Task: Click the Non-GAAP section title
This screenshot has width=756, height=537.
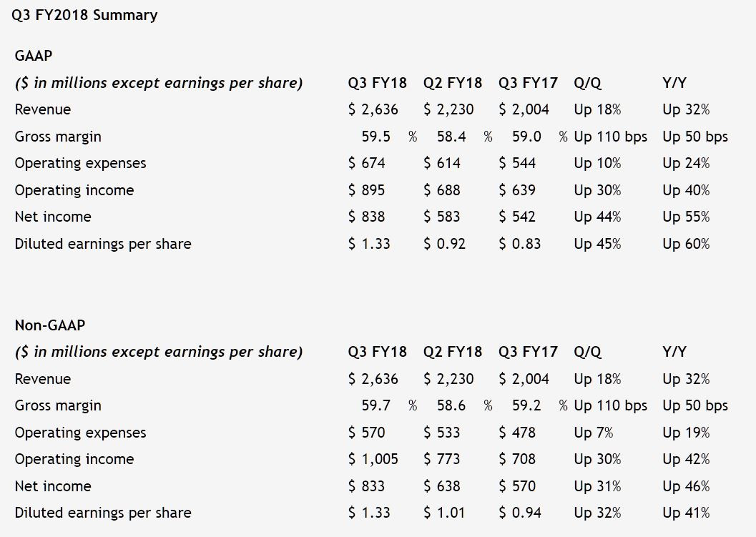Action: (50, 325)
